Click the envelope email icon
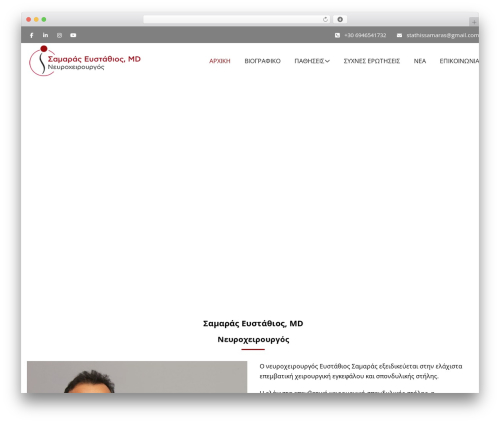The width and height of the screenshot is (500, 423). (399, 35)
